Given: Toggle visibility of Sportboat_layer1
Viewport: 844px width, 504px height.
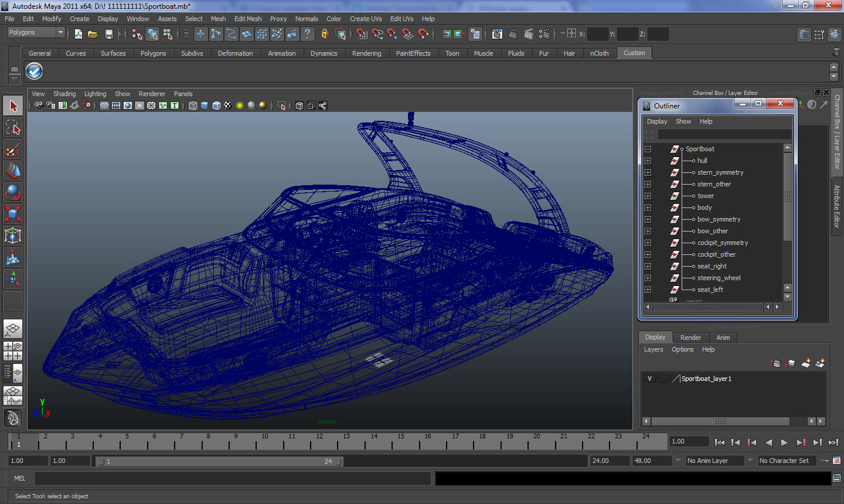Looking at the screenshot, I should click(649, 379).
